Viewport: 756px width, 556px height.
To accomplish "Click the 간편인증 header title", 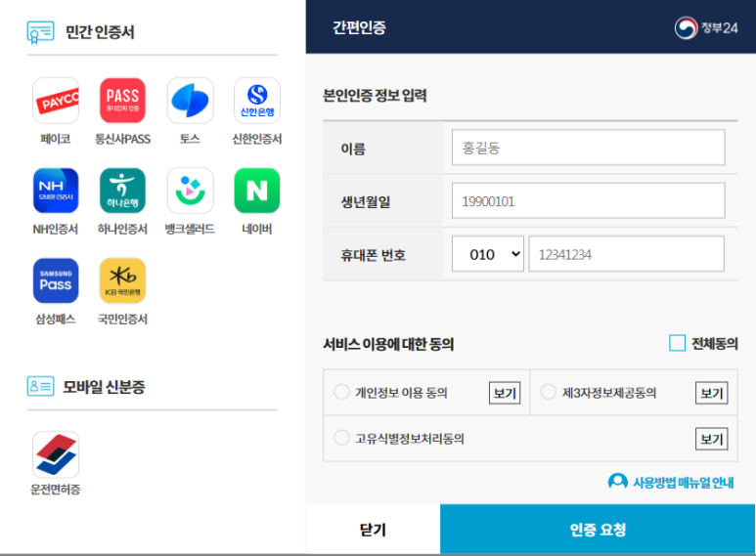I will 359,27.
